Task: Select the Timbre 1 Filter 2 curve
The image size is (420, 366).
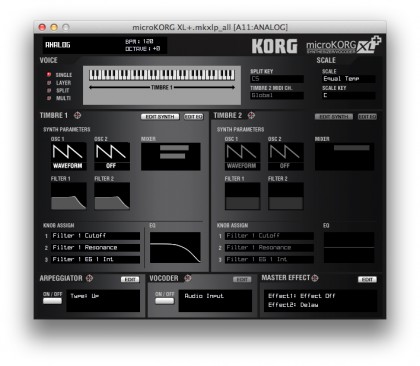Action: pos(112,196)
